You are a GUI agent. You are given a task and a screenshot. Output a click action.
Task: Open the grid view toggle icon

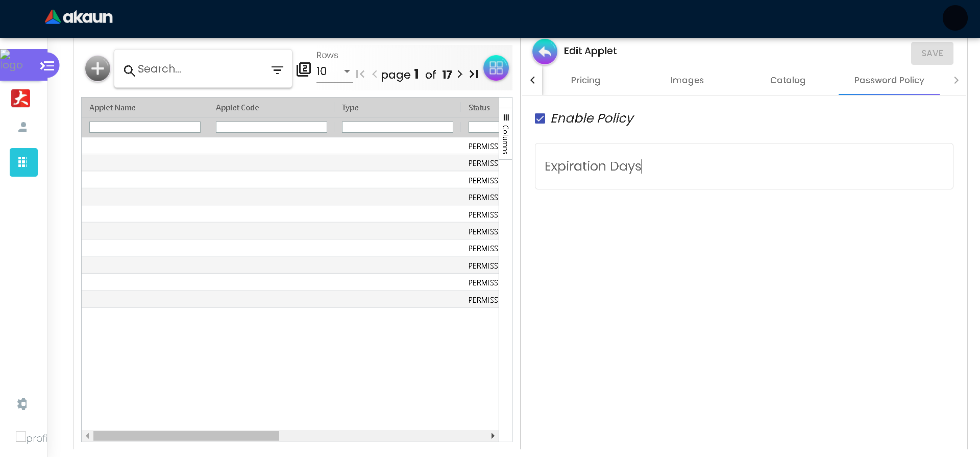coord(496,68)
